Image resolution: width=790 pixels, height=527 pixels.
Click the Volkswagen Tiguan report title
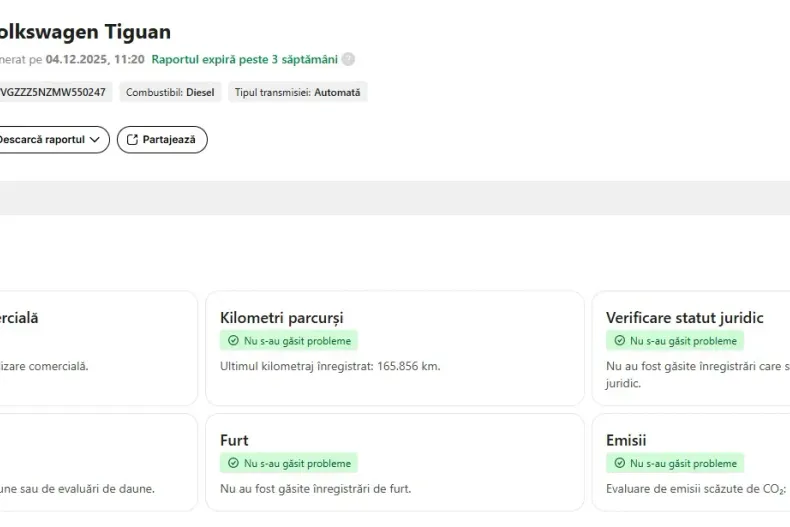pos(85,32)
